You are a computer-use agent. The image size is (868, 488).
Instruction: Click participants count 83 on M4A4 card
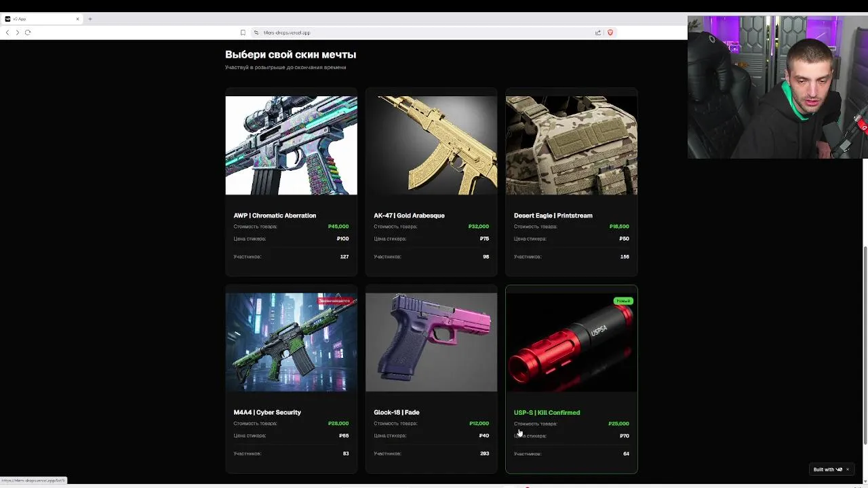pos(346,453)
